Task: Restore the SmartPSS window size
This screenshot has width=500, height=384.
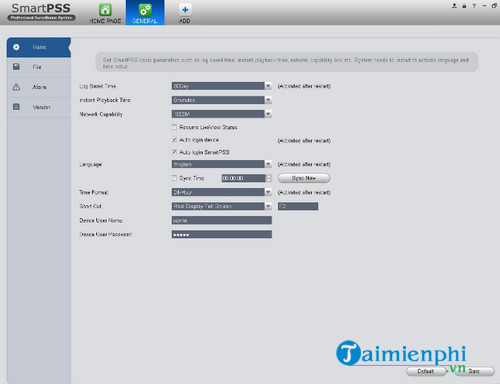Action: click(x=494, y=6)
